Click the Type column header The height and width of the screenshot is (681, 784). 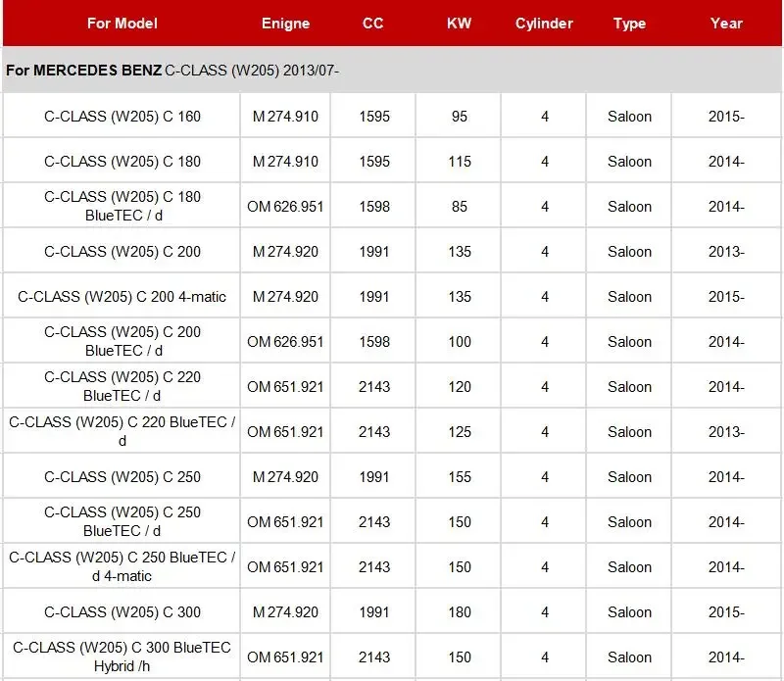pyautogui.click(x=629, y=24)
